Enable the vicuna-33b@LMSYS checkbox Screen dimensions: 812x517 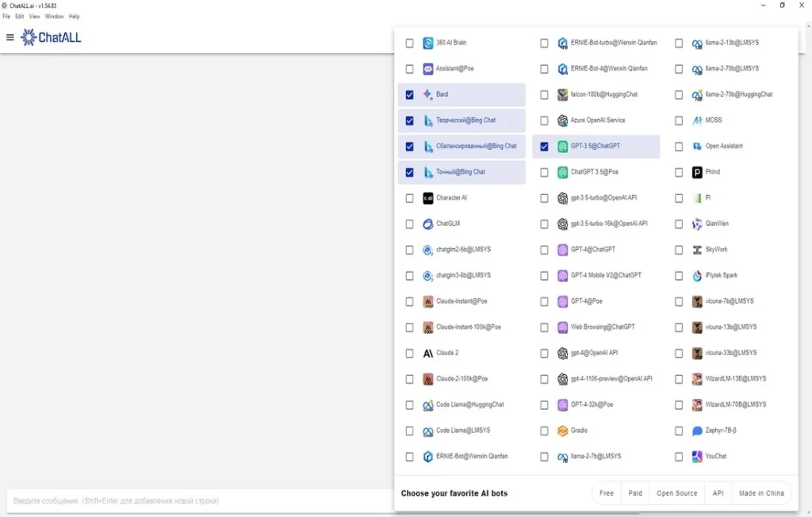click(x=679, y=354)
